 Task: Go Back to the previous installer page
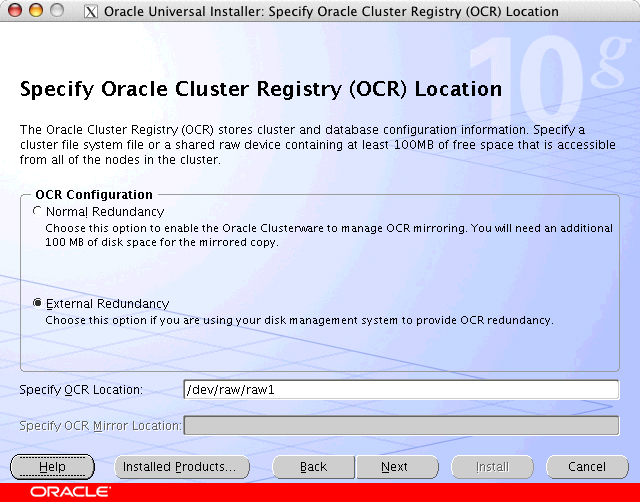[314, 467]
